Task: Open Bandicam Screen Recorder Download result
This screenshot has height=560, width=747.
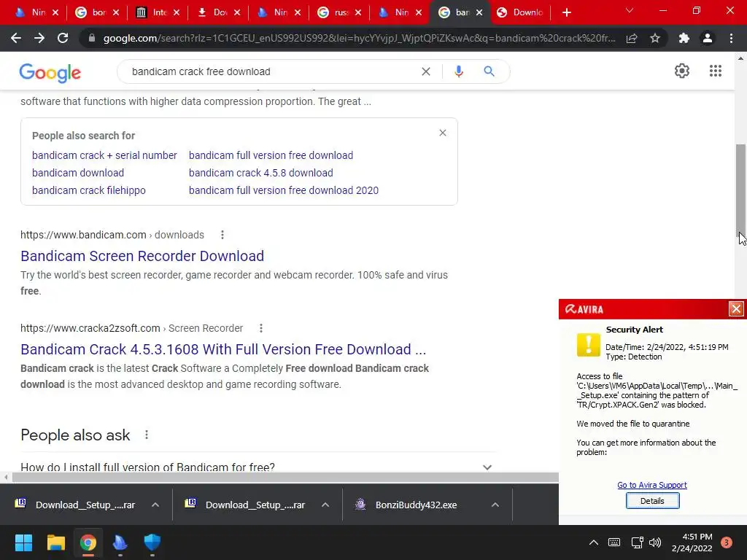Action: [x=142, y=256]
